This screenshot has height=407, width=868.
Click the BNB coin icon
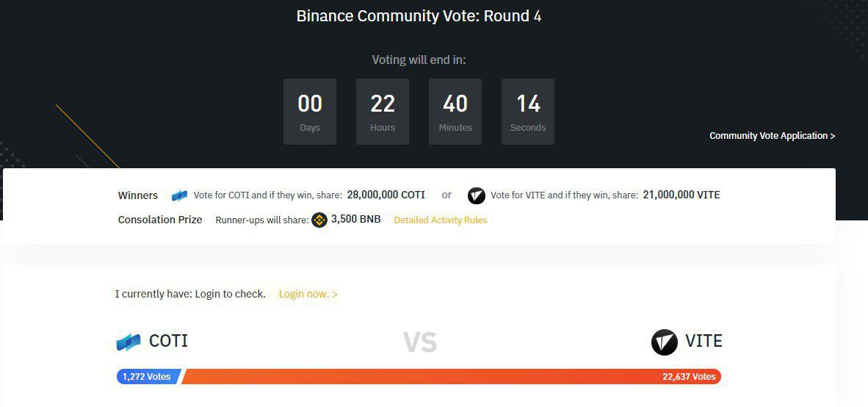[319, 220]
